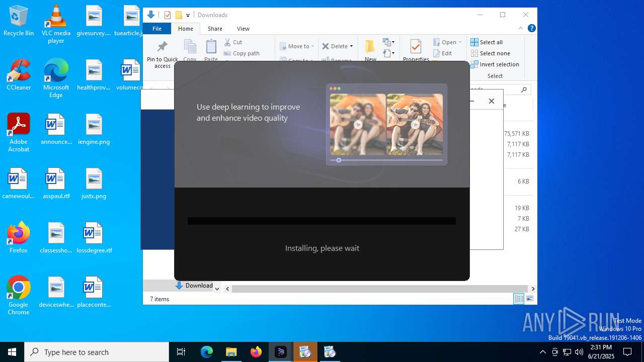
Task: Select the classessho image file on the desktop
Action: [56, 238]
